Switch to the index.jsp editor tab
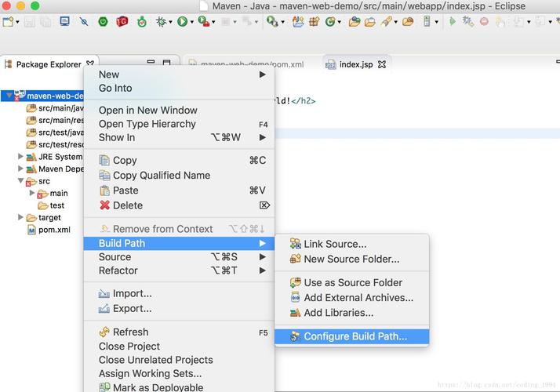The width and height of the screenshot is (560, 392). [355, 64]
